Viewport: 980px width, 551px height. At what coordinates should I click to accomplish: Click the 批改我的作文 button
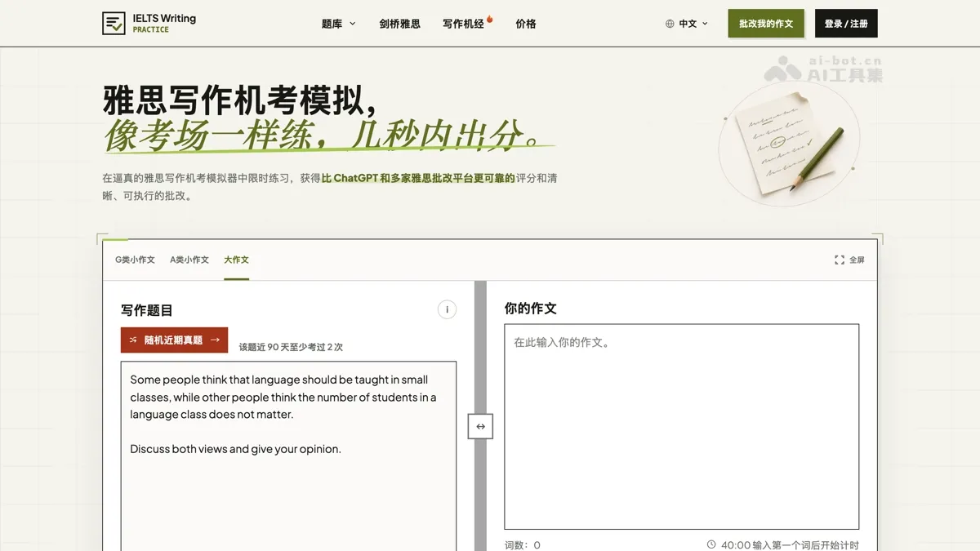[766, 24]
